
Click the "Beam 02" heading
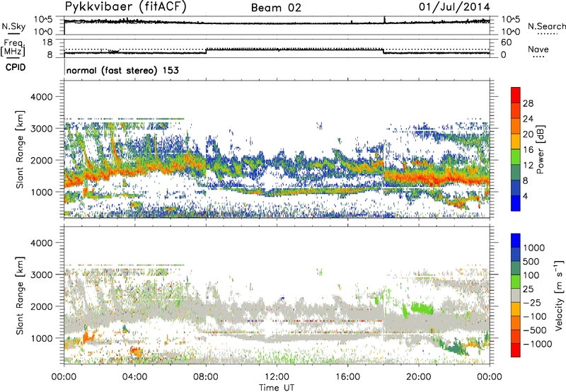pos(276,8)
